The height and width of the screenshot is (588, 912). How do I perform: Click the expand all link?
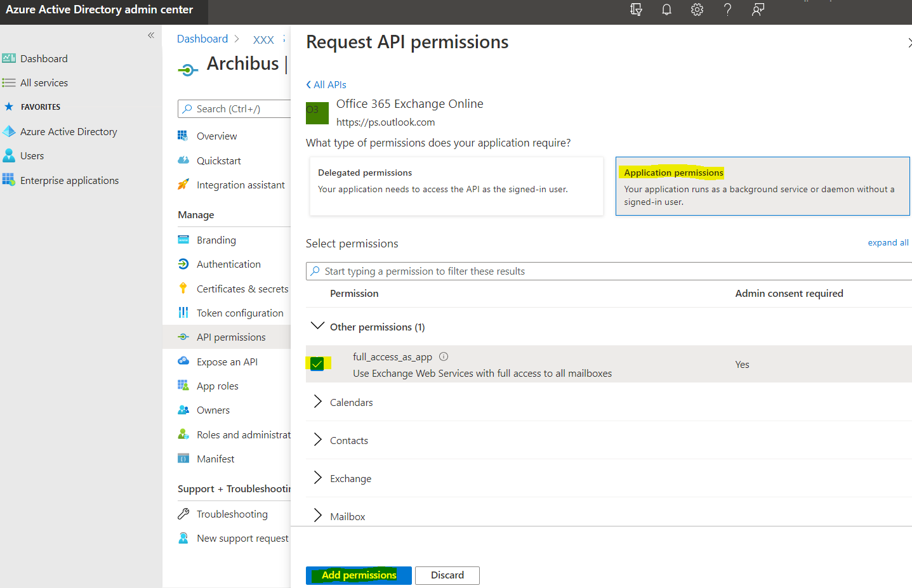coord(887,242)
